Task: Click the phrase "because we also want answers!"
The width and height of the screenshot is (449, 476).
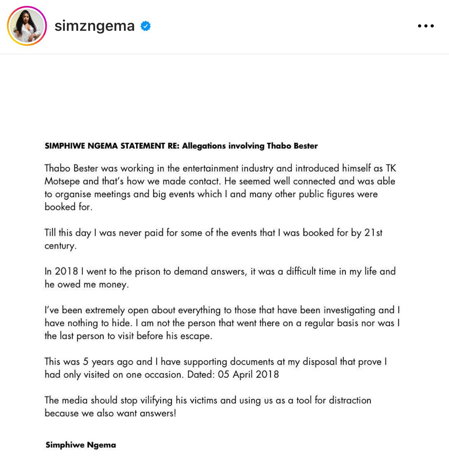Action: [x=110, y=413]
